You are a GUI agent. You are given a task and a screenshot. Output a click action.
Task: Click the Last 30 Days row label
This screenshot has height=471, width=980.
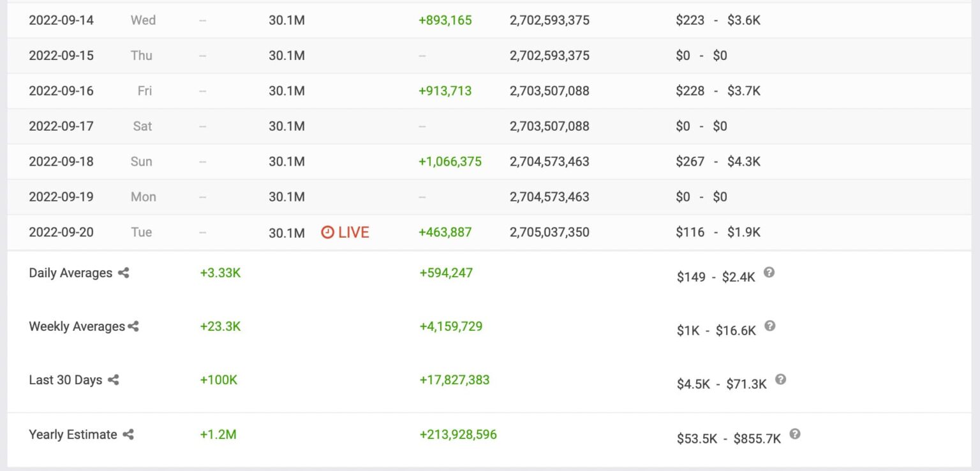coord(65,380)
